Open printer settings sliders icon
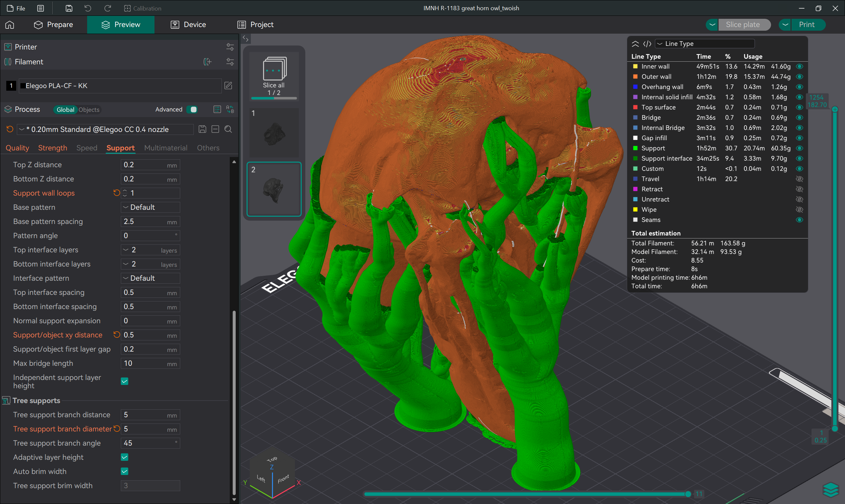Screen dimensions: 845x504 point(230,47)
